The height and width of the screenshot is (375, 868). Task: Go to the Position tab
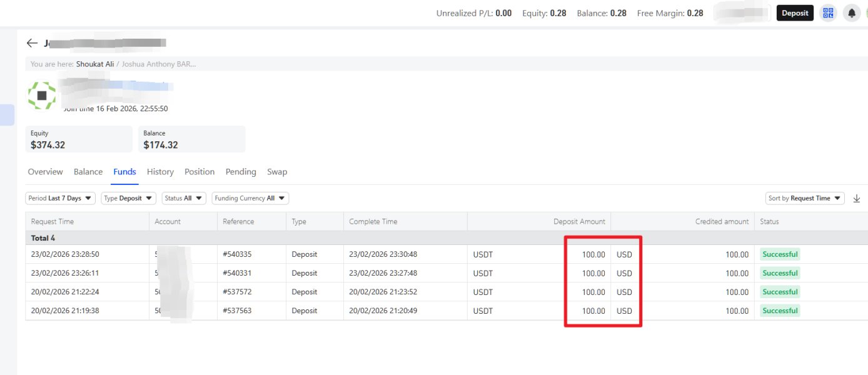pos(199,172)
